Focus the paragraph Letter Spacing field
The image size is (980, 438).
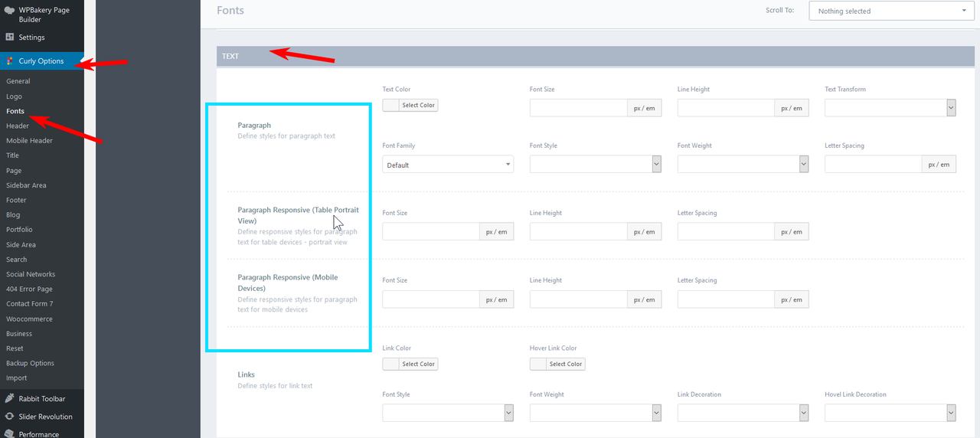(874, 164)
